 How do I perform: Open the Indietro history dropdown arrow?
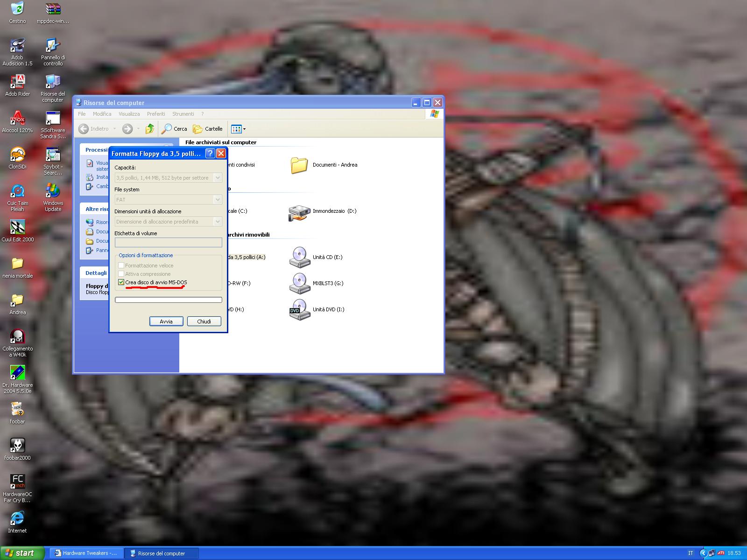(115, 129)
